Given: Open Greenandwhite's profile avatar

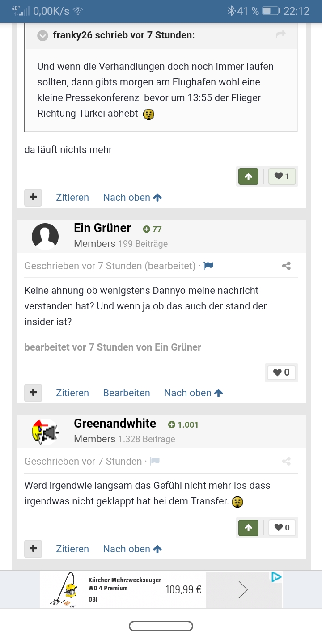Looking at the screenshot, I should [45, 432].
